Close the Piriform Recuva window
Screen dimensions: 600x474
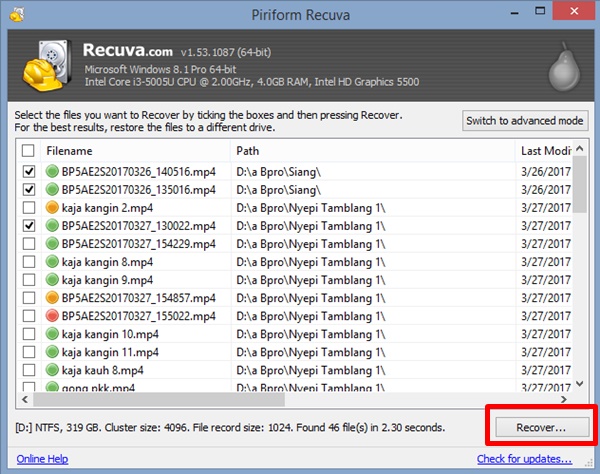pyautogui.click(x=574, y=11)
